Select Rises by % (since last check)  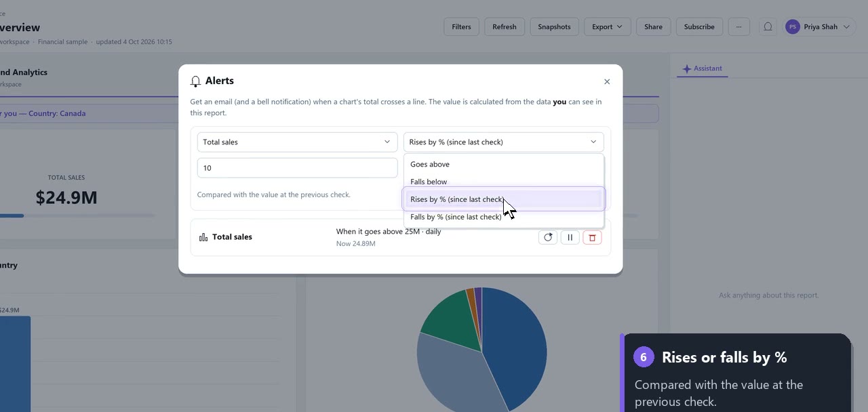[503, 199]
